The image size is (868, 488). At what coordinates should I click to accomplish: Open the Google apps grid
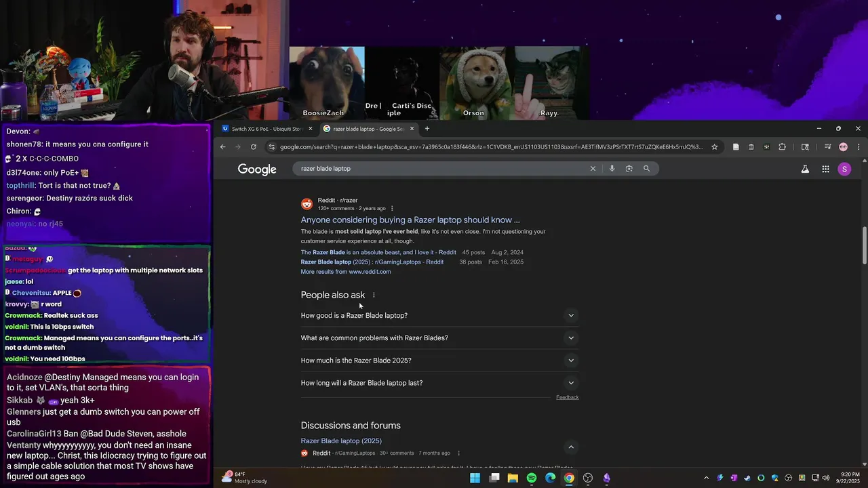[x=825, y=169]
